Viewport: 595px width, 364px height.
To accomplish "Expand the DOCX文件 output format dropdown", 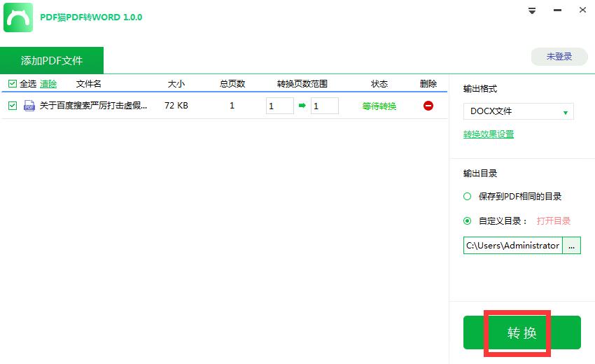I will click(x=518, y=111).
